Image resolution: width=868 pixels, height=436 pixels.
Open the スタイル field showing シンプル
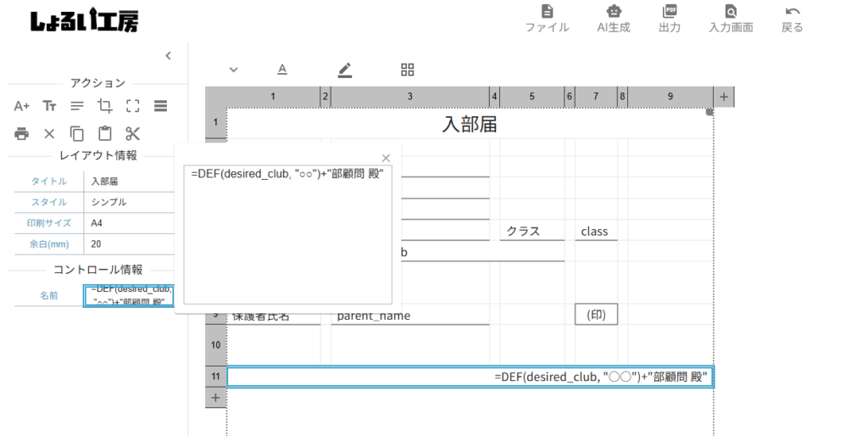coord(130,202)
